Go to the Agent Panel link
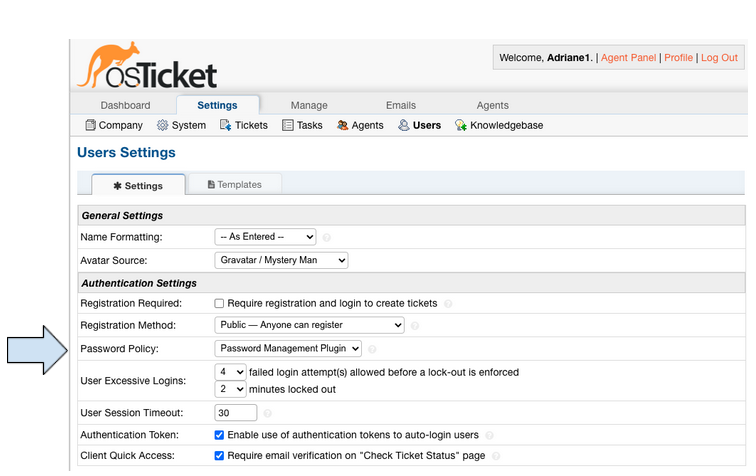The height and width of the screenshot is (476, 756). click(628, 58)
